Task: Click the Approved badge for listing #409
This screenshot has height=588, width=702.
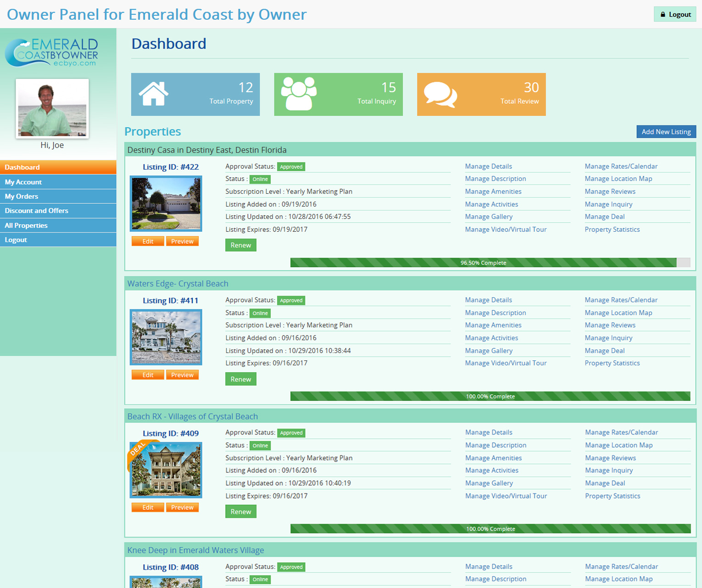Action: [291, 433]
